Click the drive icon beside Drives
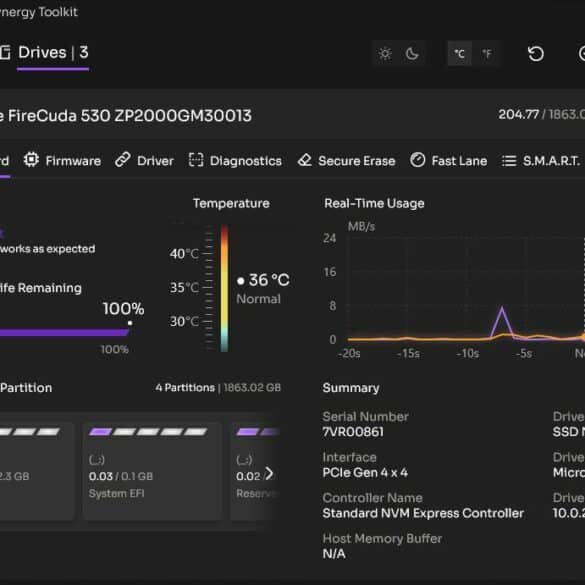Viewport: 585px width, 585px height. click(x=5, y=53)
